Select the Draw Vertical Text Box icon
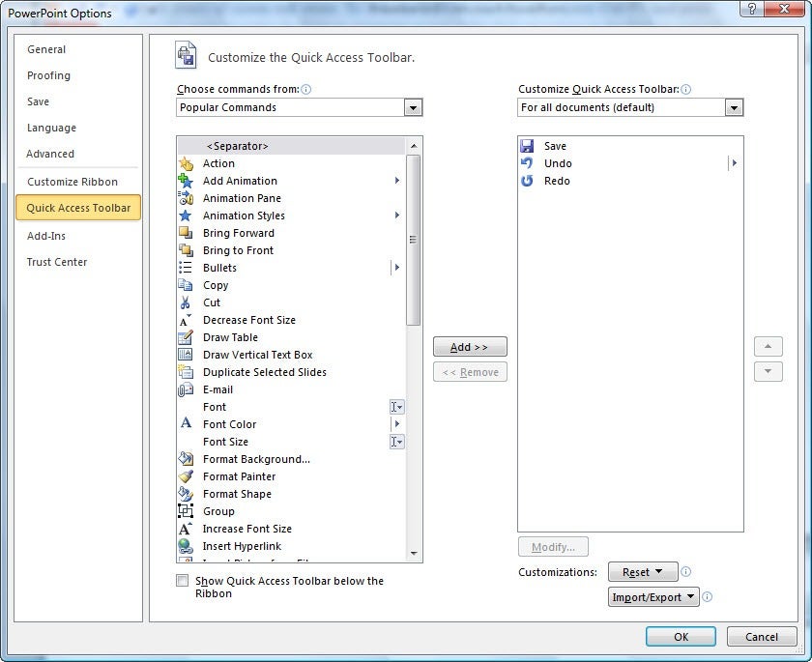This screenshot has width=812, height=662. coord(186,355)
